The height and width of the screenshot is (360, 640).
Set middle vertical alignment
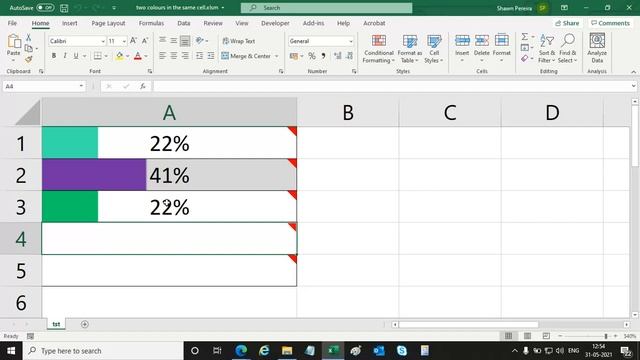(173, 40)
